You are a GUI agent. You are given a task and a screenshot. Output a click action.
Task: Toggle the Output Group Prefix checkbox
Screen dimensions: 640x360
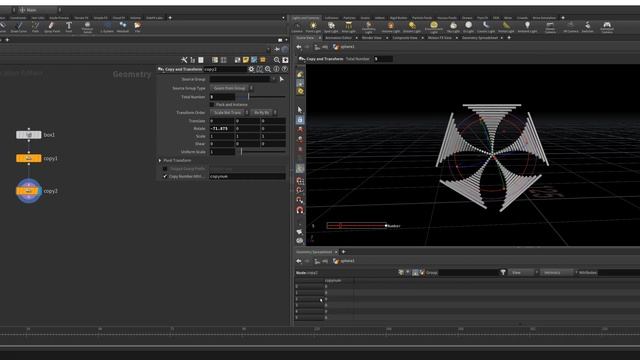pos(165,169)
